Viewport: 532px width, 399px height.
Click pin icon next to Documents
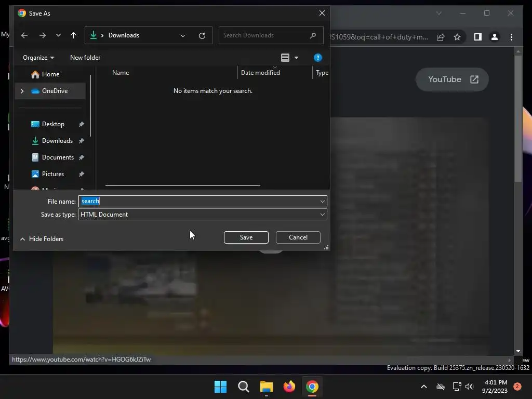coord(82,157)
